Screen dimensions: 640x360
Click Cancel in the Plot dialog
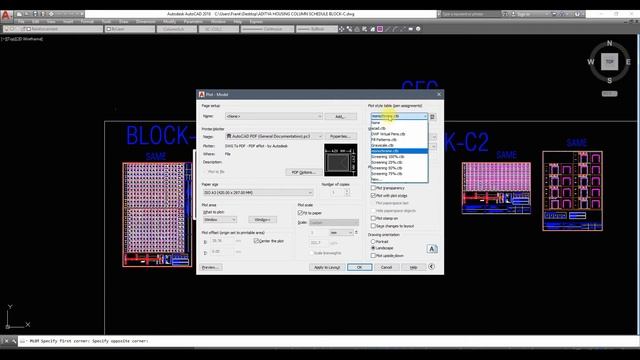(386, 267)
